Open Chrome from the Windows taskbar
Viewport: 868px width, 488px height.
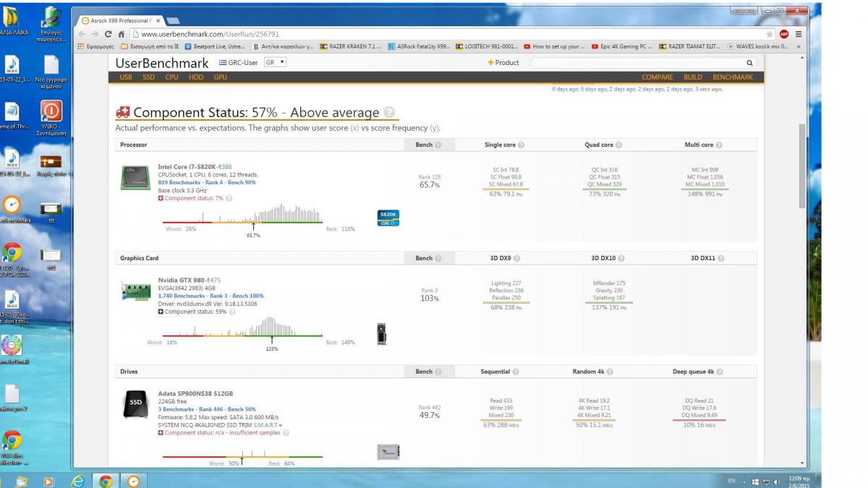106,481
